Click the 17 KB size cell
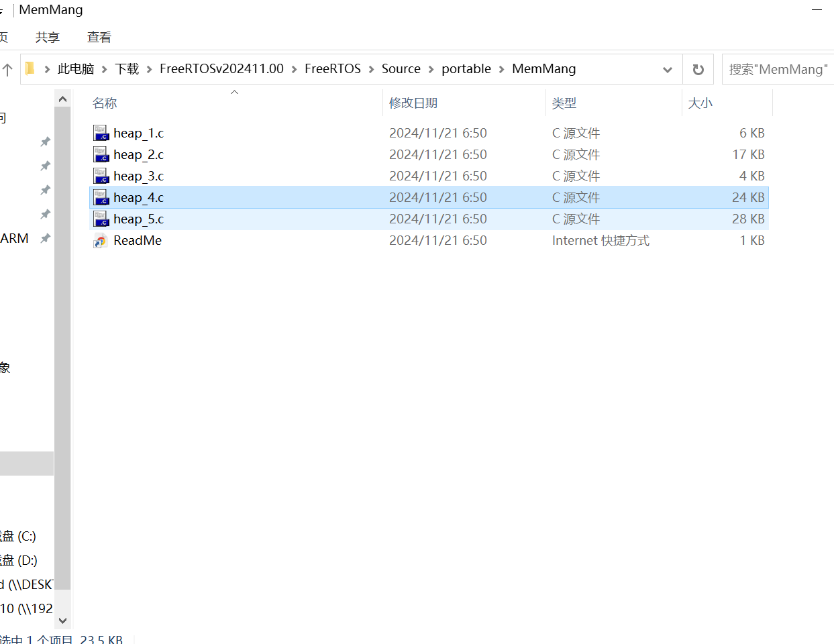This screenshot has width=834, height=644. [x=748, y=154]
